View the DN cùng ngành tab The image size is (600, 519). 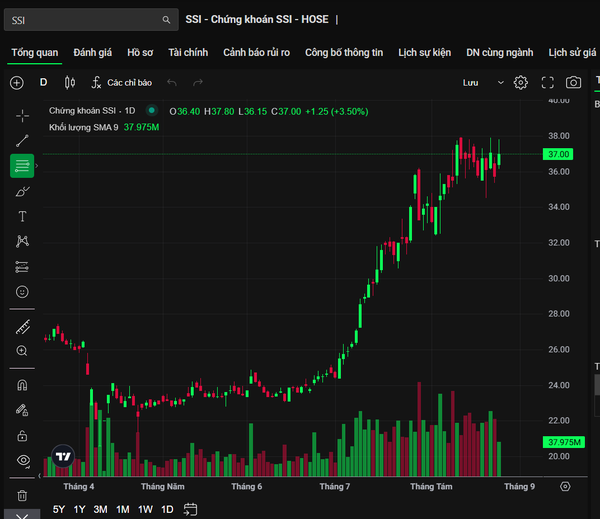coord(499,52)
